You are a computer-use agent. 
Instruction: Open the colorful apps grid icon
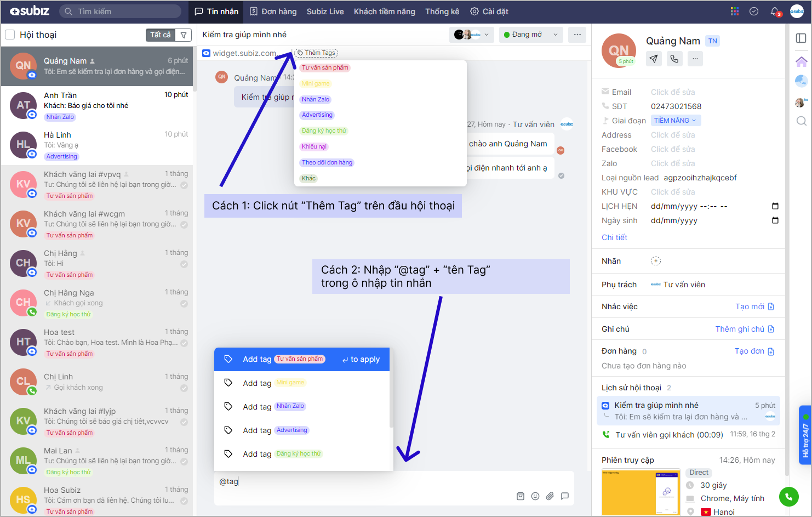pyautogui.click(x=735, y=12)
